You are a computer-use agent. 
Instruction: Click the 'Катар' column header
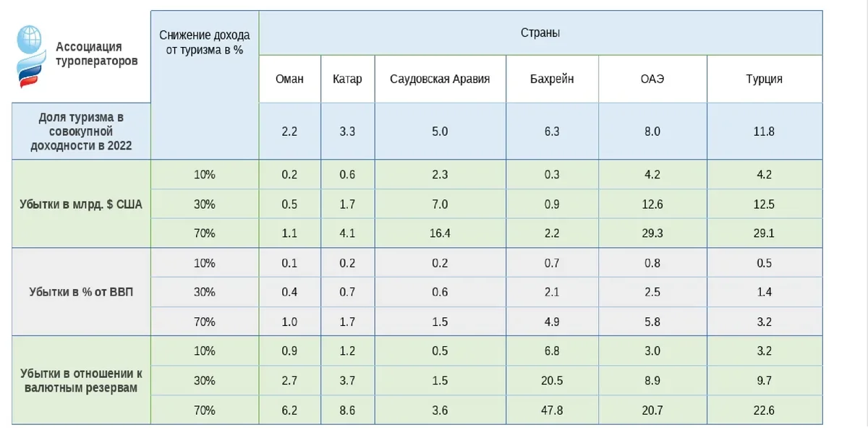(x=347, y=79)
